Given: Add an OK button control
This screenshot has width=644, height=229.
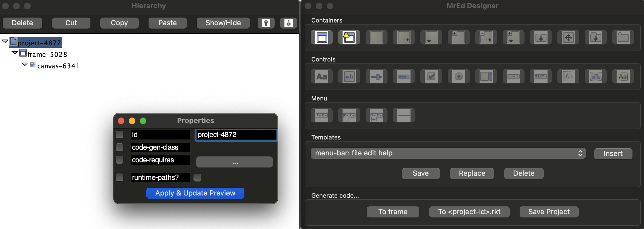Looking at the screenshot, I should pos(349,76).
